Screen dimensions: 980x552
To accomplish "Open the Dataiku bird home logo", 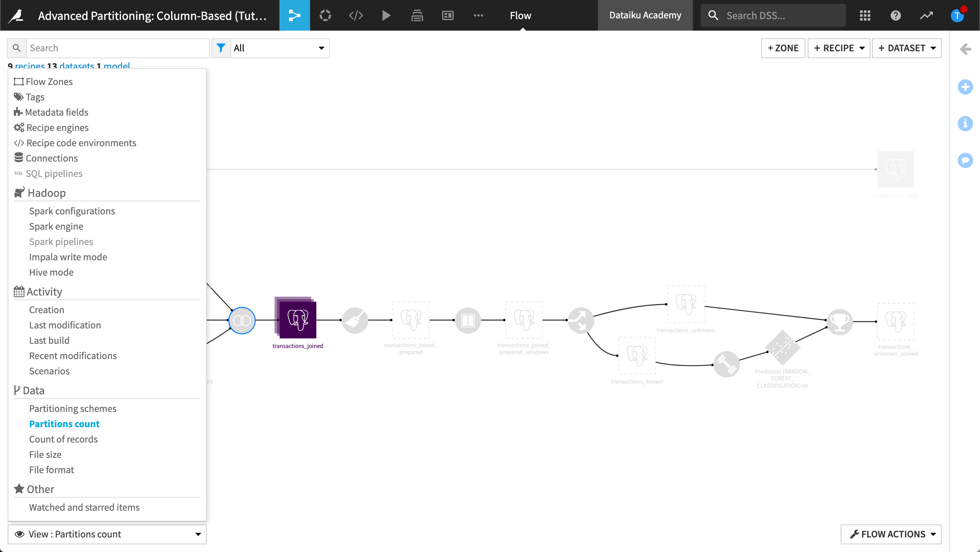I will click(x=16, y=15).
